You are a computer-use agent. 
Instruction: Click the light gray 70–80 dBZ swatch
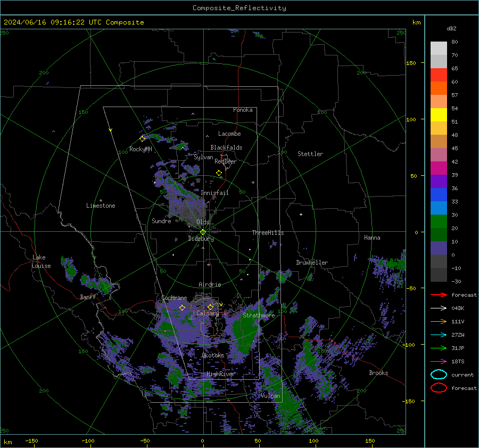[439, 48]
